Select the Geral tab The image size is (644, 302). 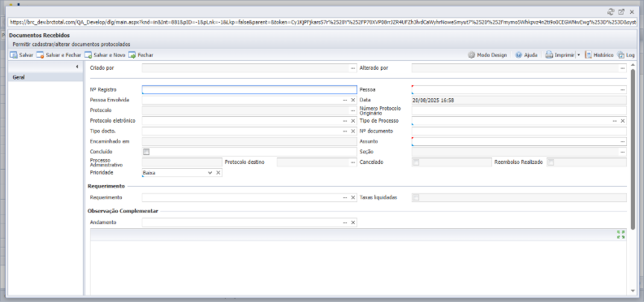(x=45, y=77)
